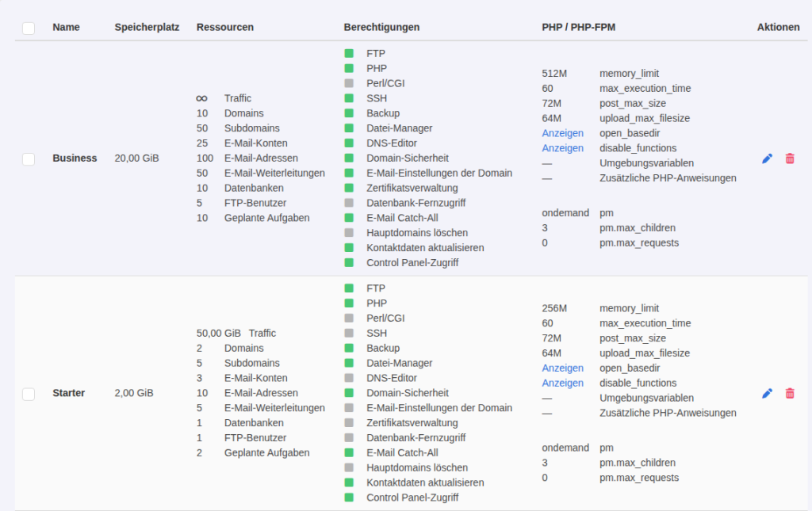Click Business plan's pm.max_children value 3
The width and height of the screenshot is (812, 511).
(x=545, y=227)
